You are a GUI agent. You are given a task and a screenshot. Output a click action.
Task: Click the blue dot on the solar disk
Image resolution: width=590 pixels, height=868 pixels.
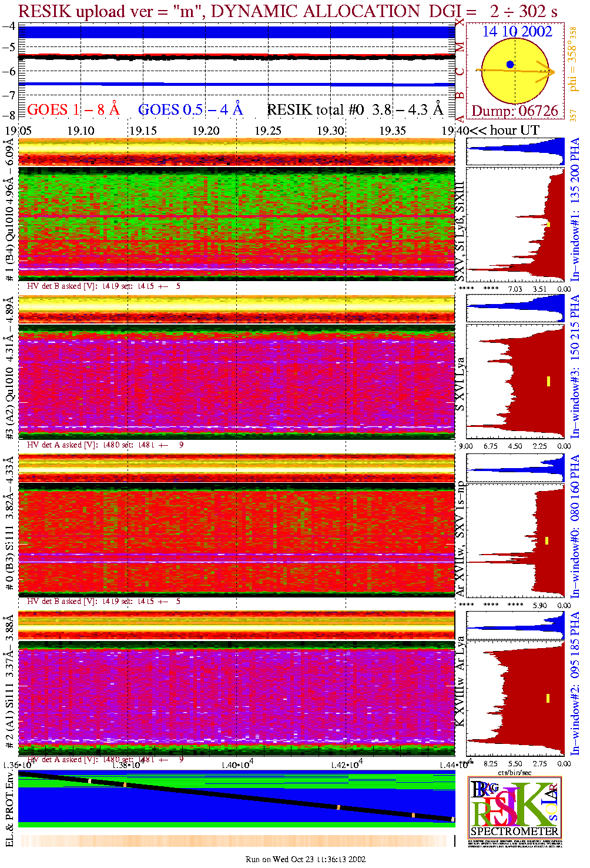pyautogui.click(x=510, y=65)
